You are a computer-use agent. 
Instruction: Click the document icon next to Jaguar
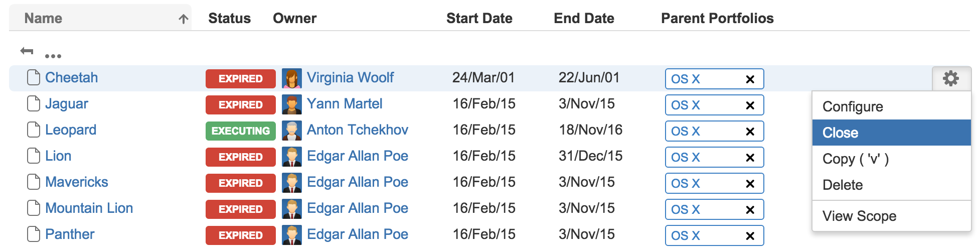[34, 104]
